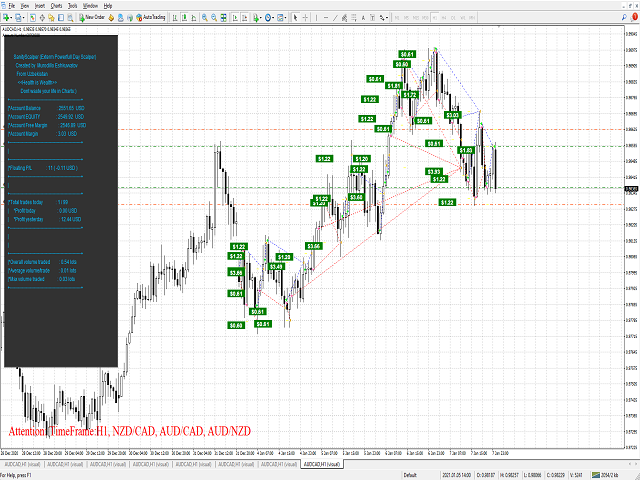Viewport: 640px width, 480px height.
Task: Show the Navigator panel (folder star icon)
Action: (51, 18)
